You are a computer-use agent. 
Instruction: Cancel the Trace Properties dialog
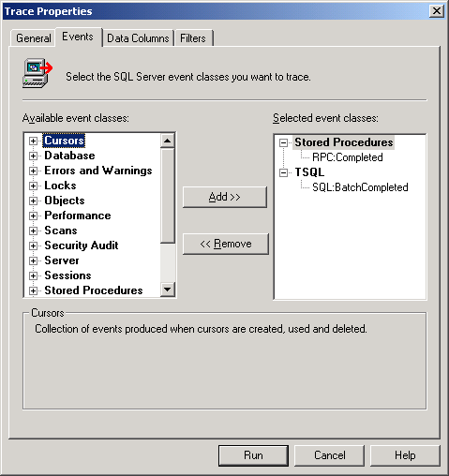[330, 455]
